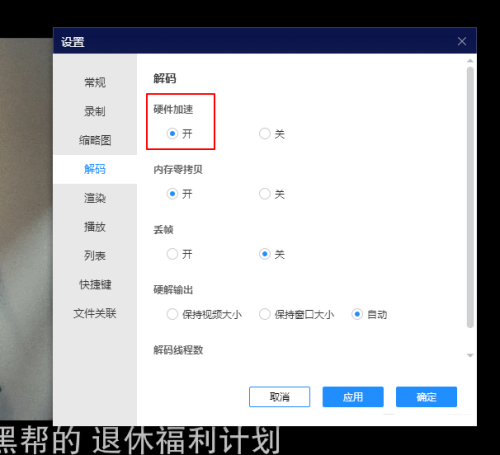
Task: Select the 解码 tab in sidebar
Action: (95, 169)
